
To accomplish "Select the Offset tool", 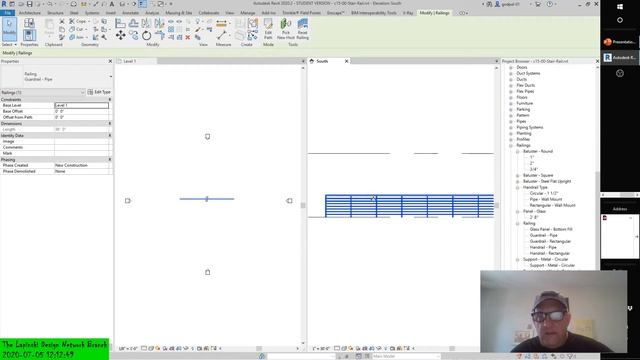I will tap(133, 23).
